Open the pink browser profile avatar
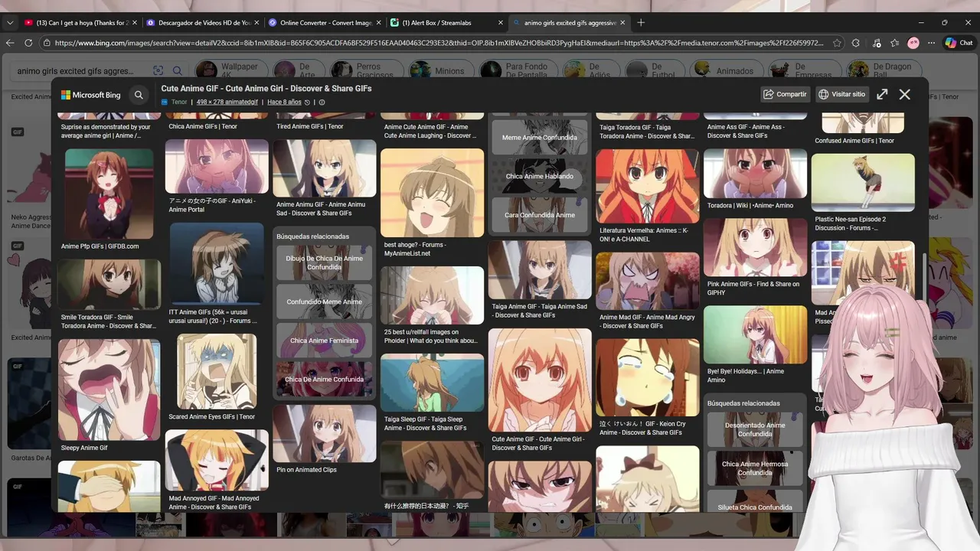980x551 pixels. [913, 43]
